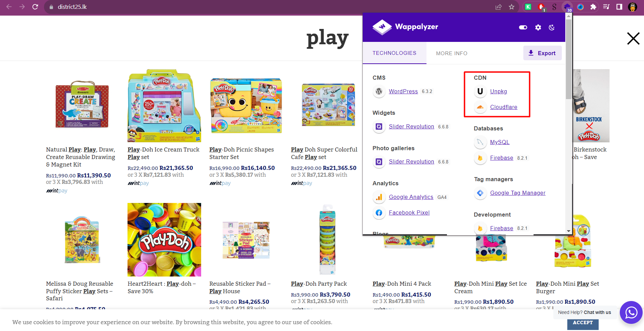644x331 pixels.
Task: Toggle the browser side panel
Action: [x=619, y=7]
